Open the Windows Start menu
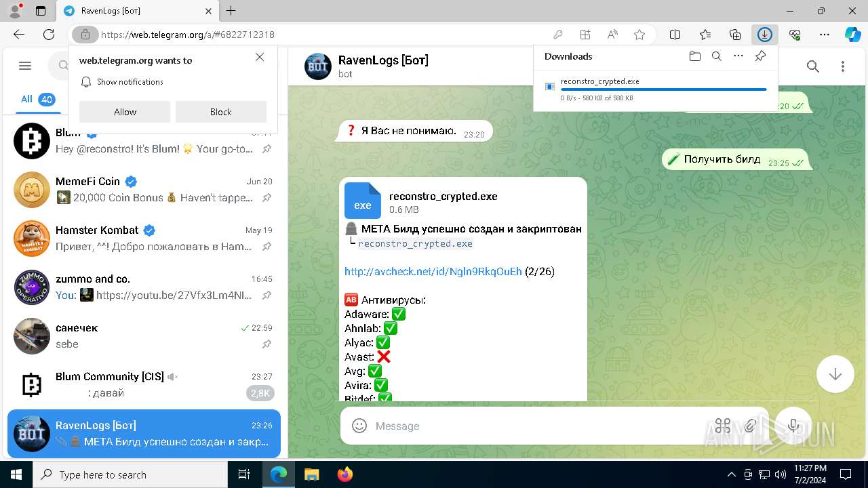This screenshot has height=488, width=868. (16, 474)
